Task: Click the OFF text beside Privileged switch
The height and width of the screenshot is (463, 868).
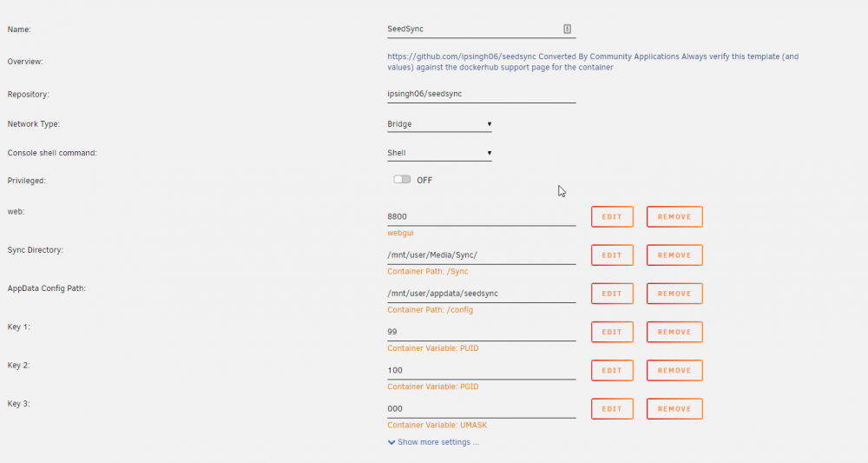Action: [x=424, y=180]
